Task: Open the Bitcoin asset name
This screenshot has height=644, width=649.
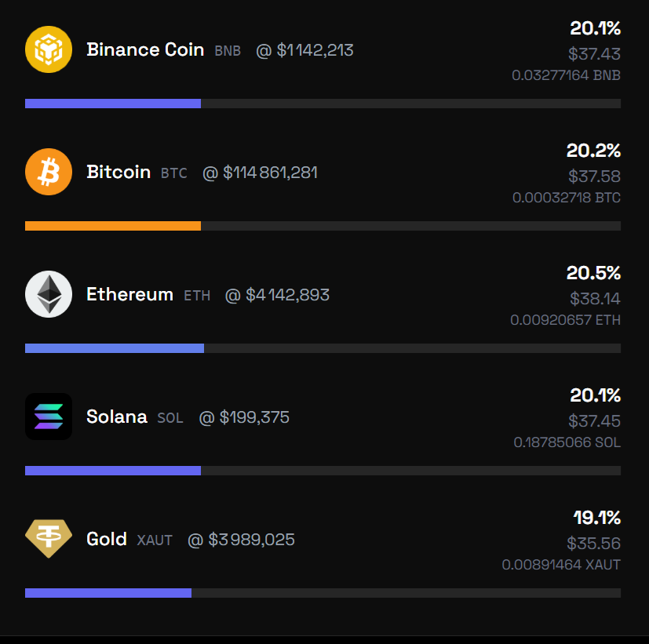Action: click(118, 172)
